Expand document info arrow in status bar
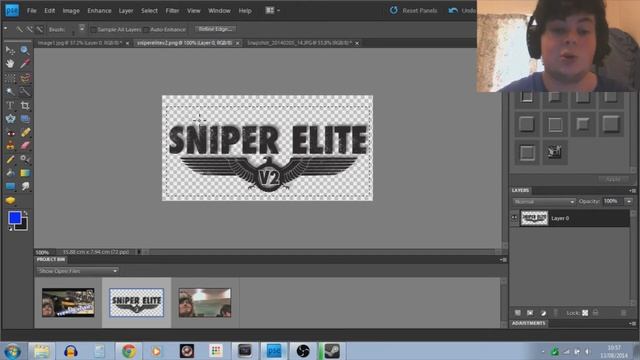Screen dimensions: 640x360 click(138, 252)
